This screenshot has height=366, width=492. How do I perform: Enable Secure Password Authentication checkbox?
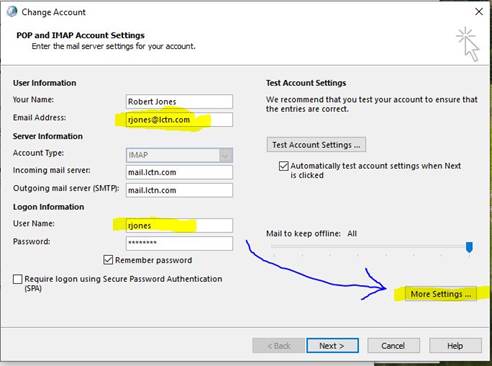[18, 279]
